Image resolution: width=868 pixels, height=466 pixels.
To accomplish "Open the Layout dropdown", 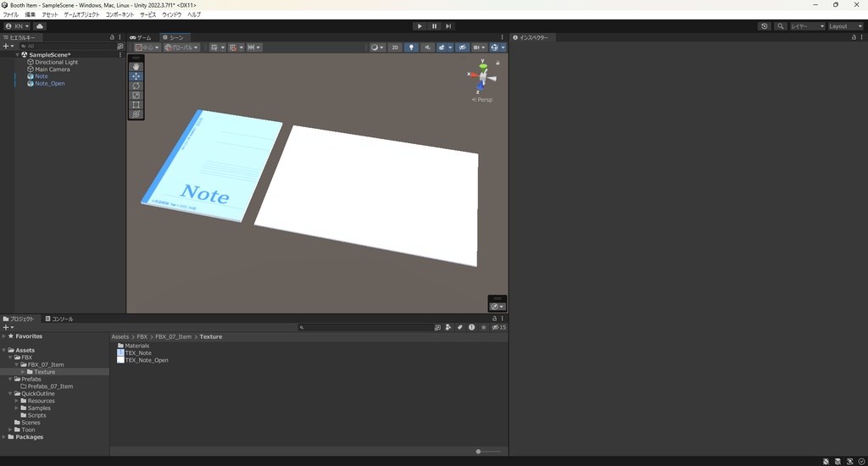I will pyautogui.click(x=845, y=26).
